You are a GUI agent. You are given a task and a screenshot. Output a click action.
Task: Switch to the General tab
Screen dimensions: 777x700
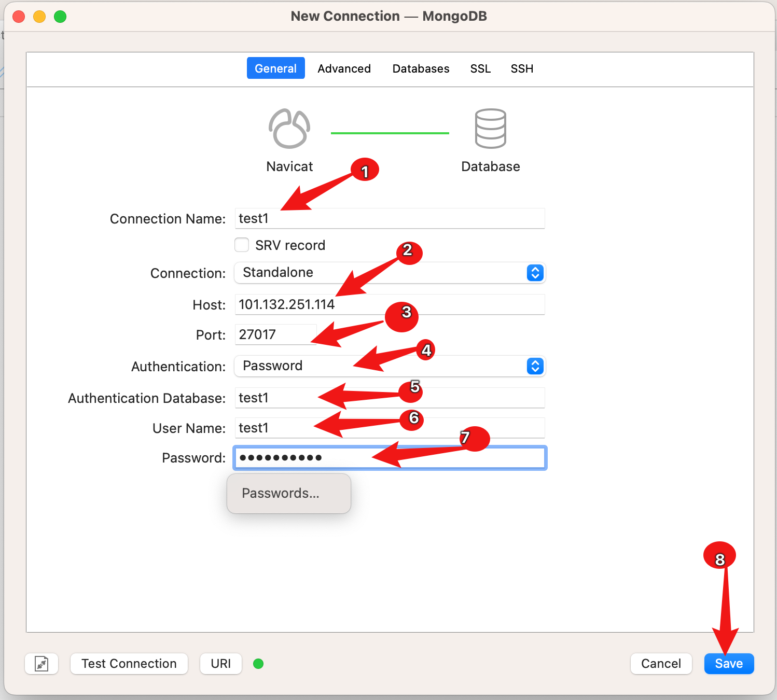(275, 68)
